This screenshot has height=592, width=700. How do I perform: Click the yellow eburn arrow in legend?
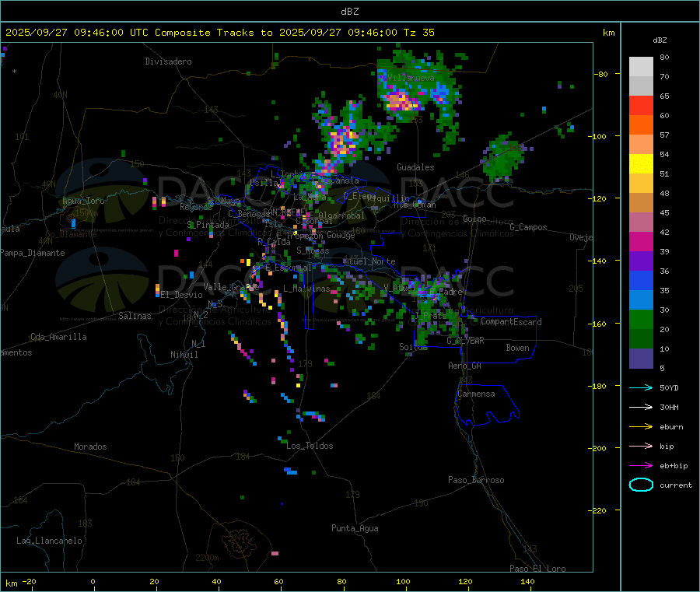641,426
